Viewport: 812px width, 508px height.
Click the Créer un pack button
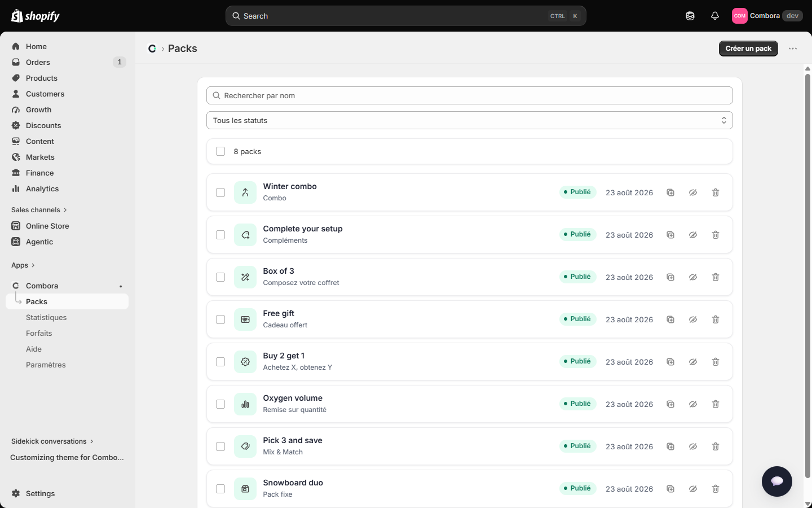pyautogui.click(x=748, y=49)
